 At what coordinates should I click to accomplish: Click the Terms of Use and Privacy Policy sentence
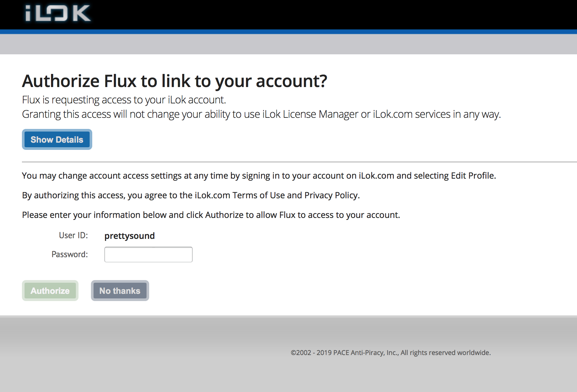click(191, 195)
